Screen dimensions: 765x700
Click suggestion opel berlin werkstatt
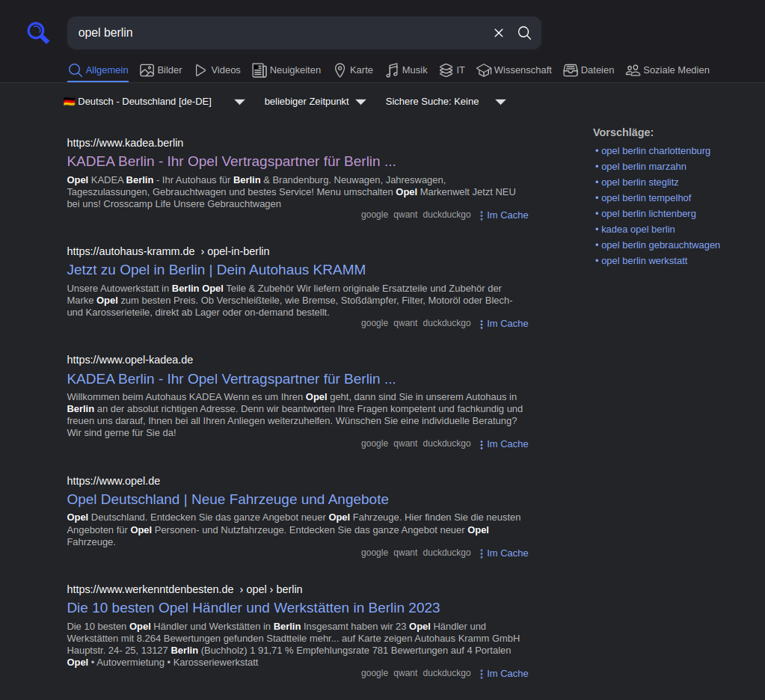click(x=644, y=261)
